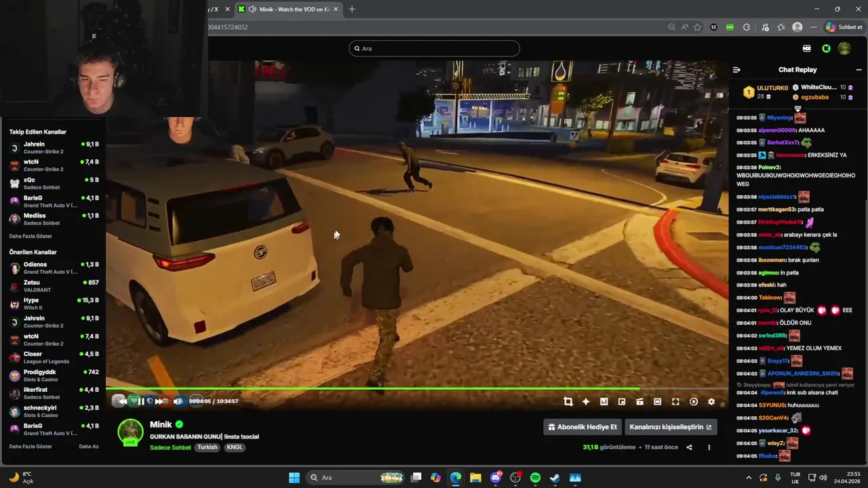Screen dimensions: 868x488
Task: Open the Minik channel name link
Action: 161,424
